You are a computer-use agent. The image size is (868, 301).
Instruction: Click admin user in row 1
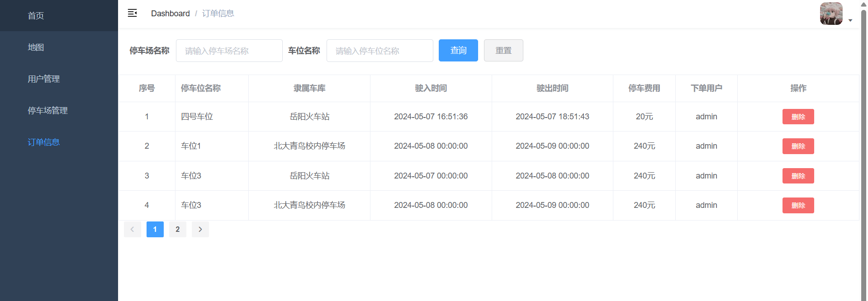pyautogui.click(x=707, y=117)
